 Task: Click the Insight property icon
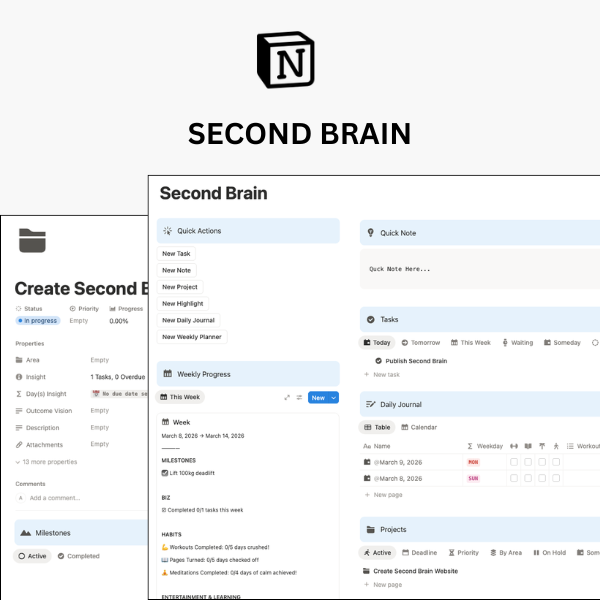19,377
